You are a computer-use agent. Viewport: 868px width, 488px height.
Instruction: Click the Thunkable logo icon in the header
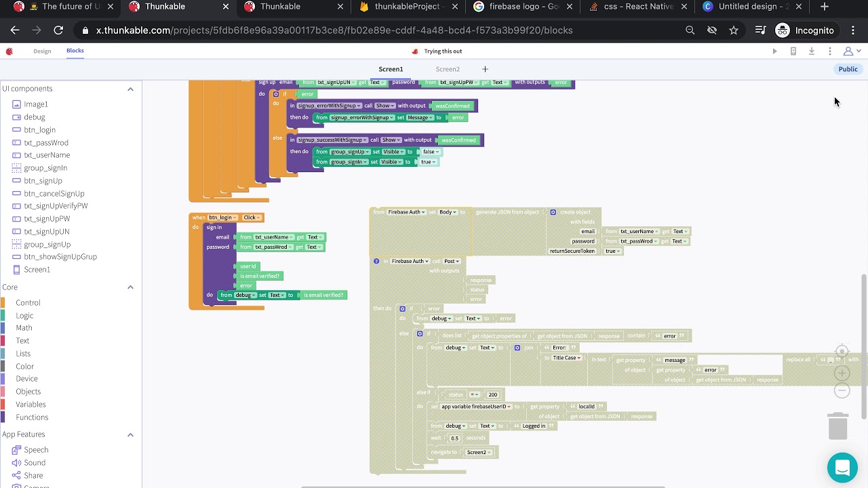point(9,52)
